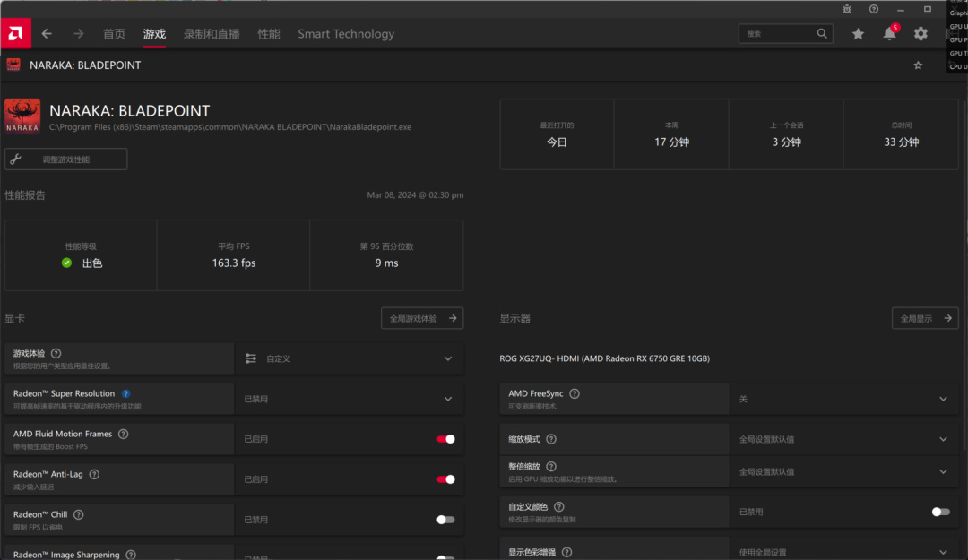Viewport: 968px width, 560px height.
Task: Show help for 缩放模式
Action: [551, 439]
